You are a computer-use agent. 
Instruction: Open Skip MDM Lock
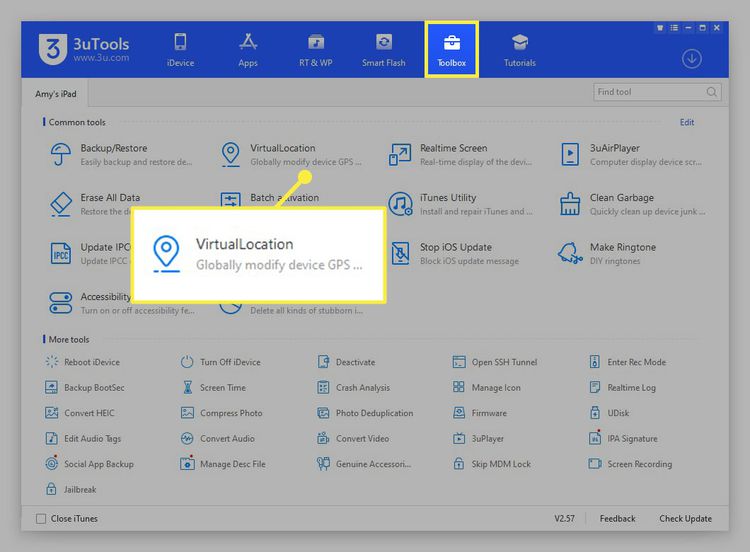pos(492,464)
